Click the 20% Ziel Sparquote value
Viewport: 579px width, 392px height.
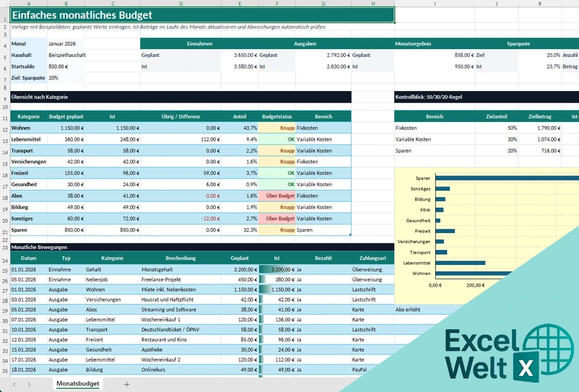[66, 78]
